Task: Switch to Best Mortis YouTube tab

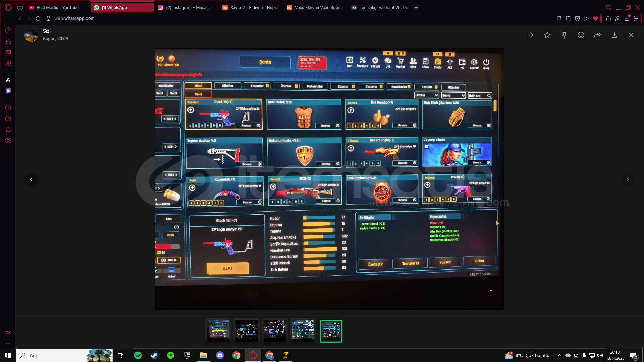Action: [57, 7]
